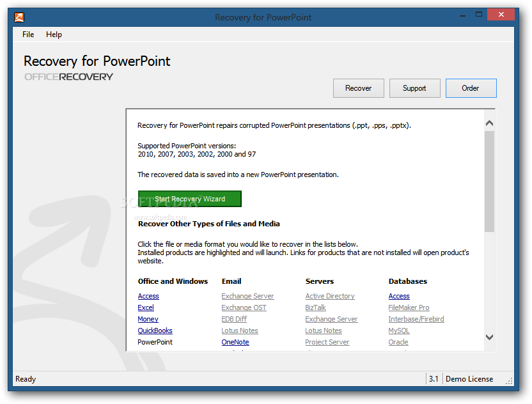The image size is (532, 404).
Task: Open the Excel recovery link
Action: tap(146, 307)
